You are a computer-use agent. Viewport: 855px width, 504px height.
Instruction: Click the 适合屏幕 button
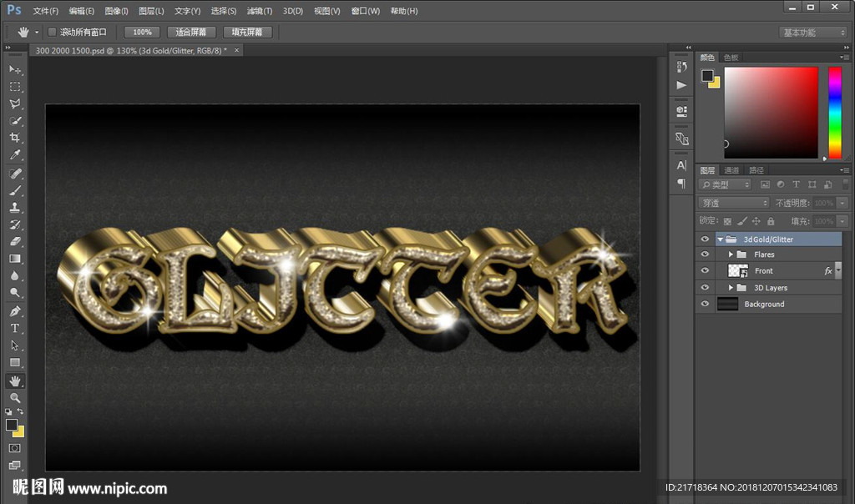click(191, 33)
